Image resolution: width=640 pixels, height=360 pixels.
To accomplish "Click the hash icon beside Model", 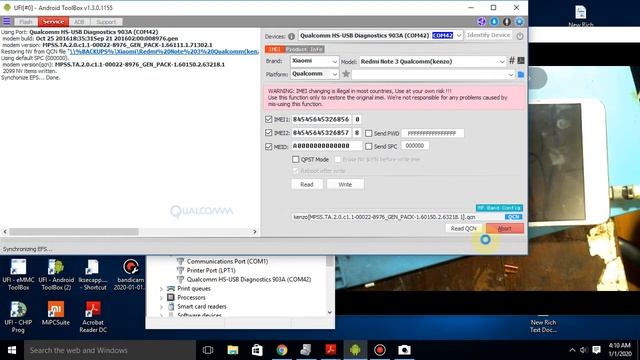I will click(x=511, y=61).
